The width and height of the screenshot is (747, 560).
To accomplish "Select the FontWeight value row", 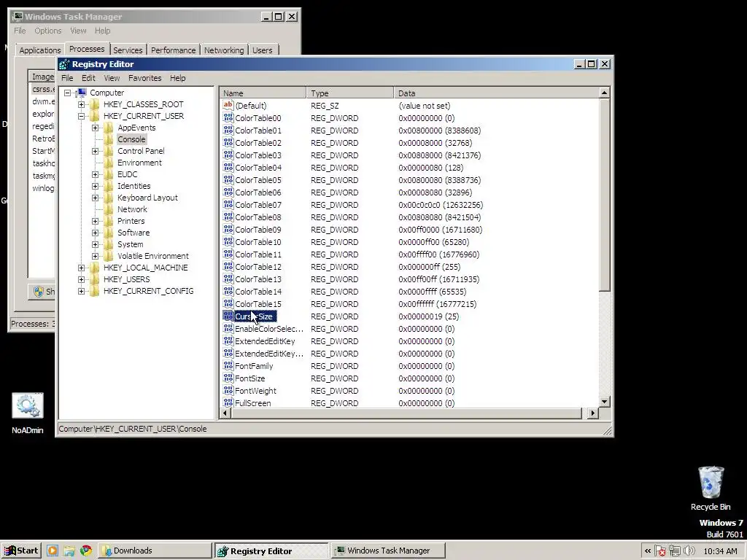I will (255, 391).
